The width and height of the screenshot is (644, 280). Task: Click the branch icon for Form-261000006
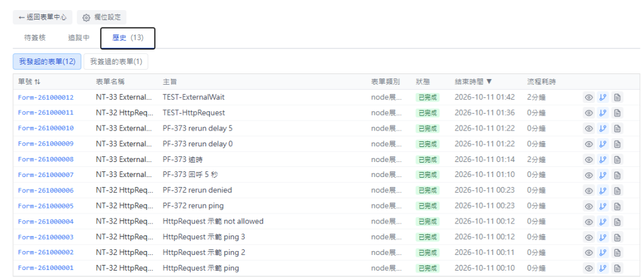(x=603, y=191)
